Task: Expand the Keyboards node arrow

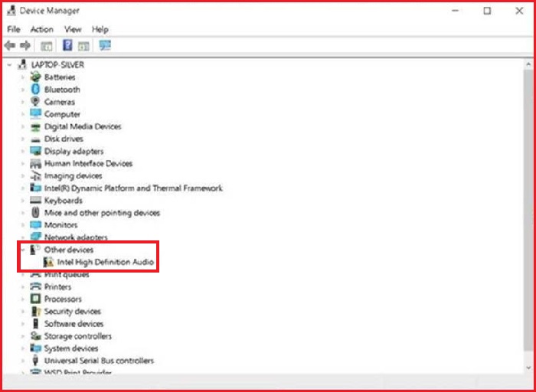Action: (23, 201)
